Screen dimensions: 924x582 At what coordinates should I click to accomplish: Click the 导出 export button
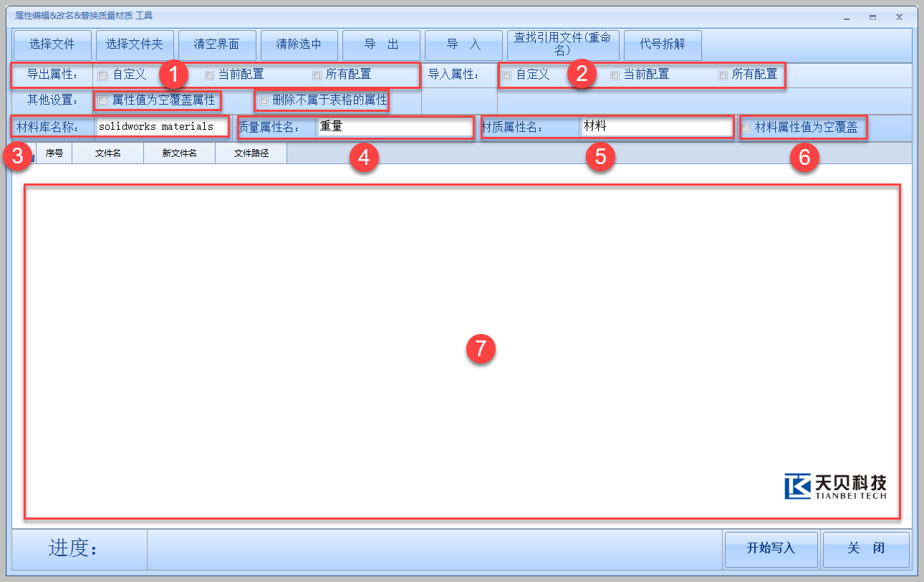coord(381,44)
